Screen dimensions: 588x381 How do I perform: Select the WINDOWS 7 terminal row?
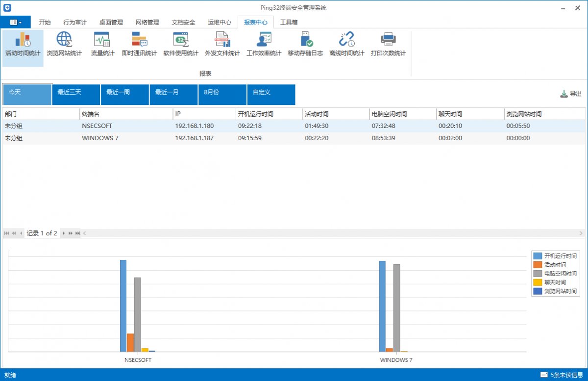click(99, 138)
